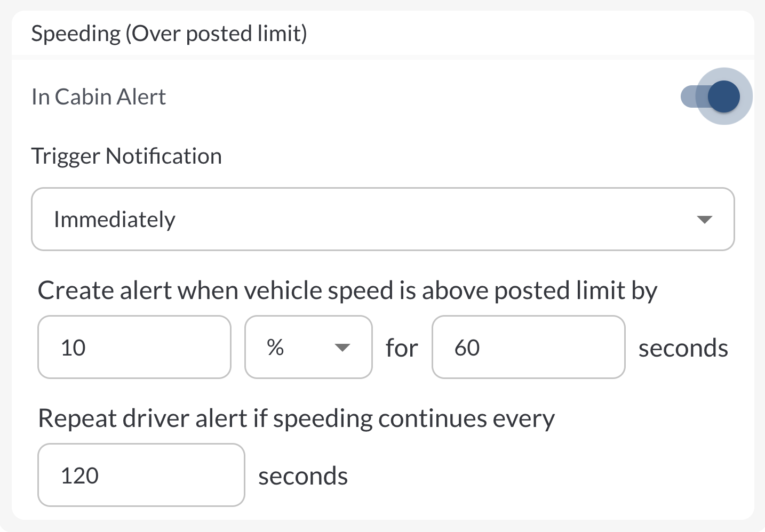The width and height of the screenshot is (765, 532).
Task: Click the Speeding (Over posted limit) header
Action: pos(169,34)
